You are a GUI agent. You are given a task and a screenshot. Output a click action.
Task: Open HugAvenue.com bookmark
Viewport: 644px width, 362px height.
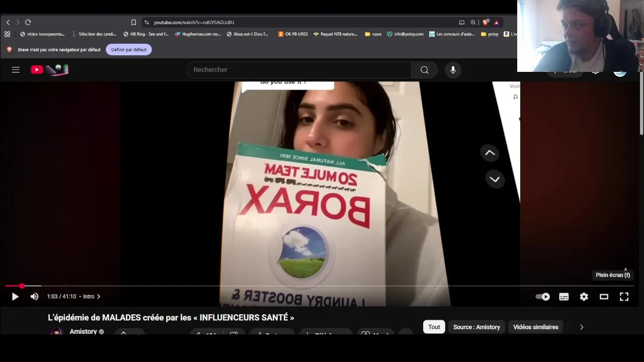pyautogui.click(x=198, y=34)
